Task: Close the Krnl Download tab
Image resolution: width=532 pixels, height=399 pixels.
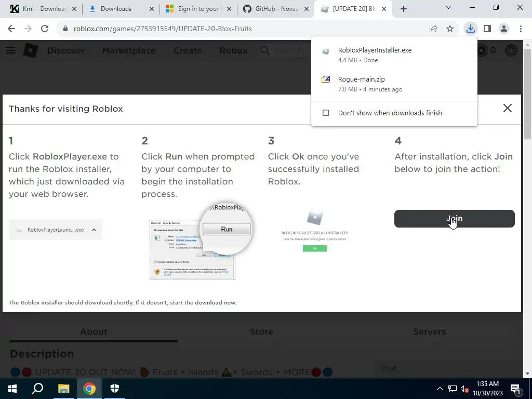Action: (74, 9)
